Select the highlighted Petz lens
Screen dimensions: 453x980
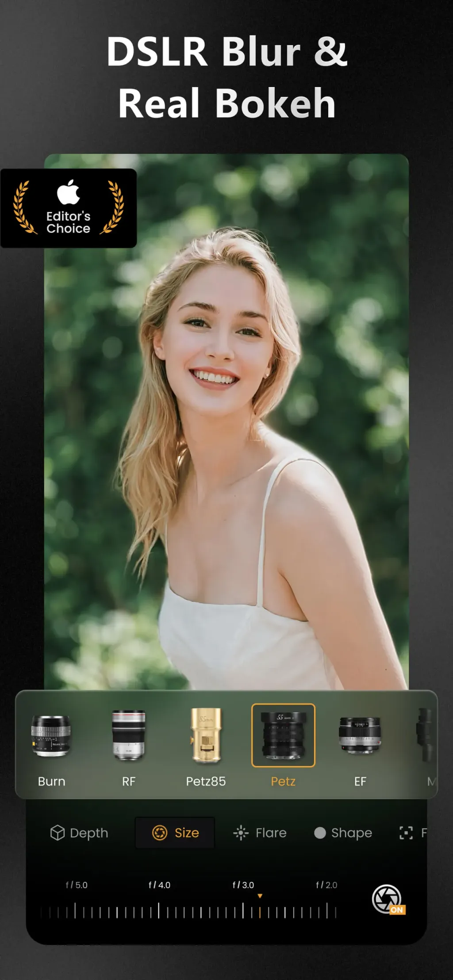click(283, 735)
